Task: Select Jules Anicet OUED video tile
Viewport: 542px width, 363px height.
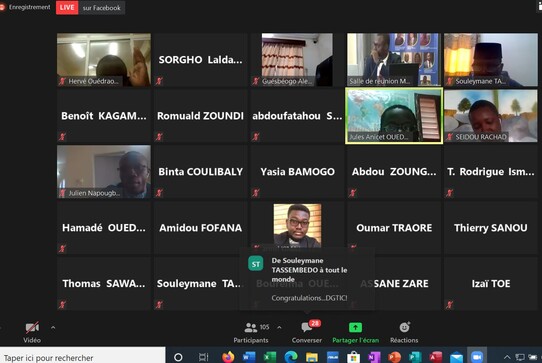Action: click(x=394, y=116)
